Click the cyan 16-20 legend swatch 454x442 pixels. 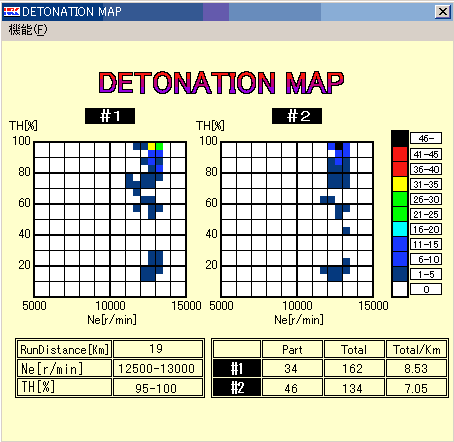pos(400,229)
